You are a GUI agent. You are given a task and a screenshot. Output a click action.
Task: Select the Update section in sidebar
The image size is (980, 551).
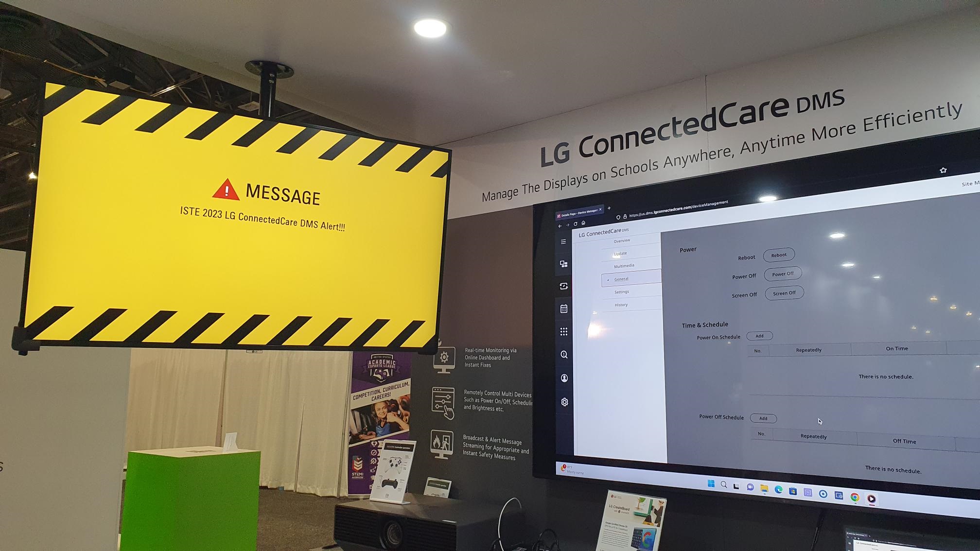[620, 254]
